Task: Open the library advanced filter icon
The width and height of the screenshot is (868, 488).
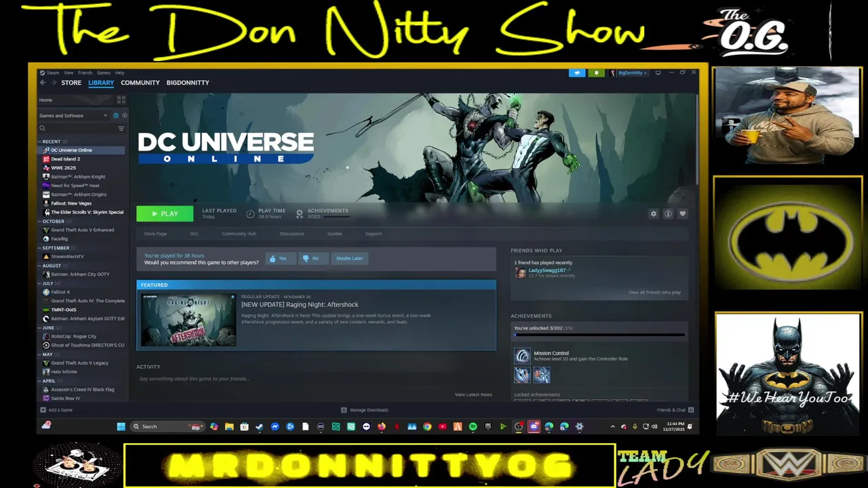Action: pos(121,128)
